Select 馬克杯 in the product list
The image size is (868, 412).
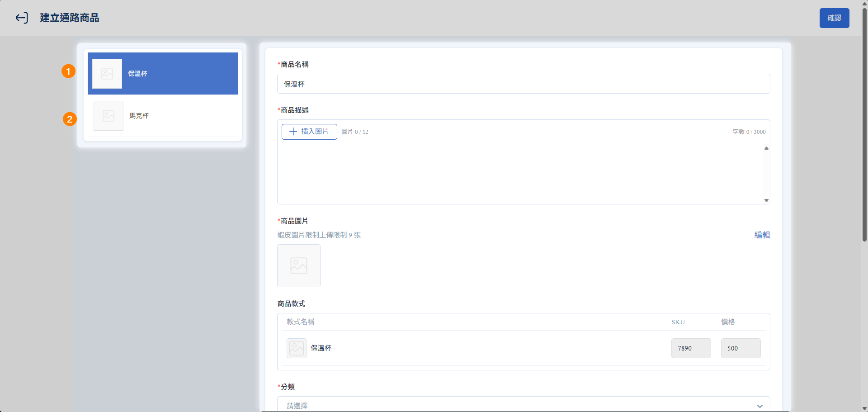(x=181, y=116)
